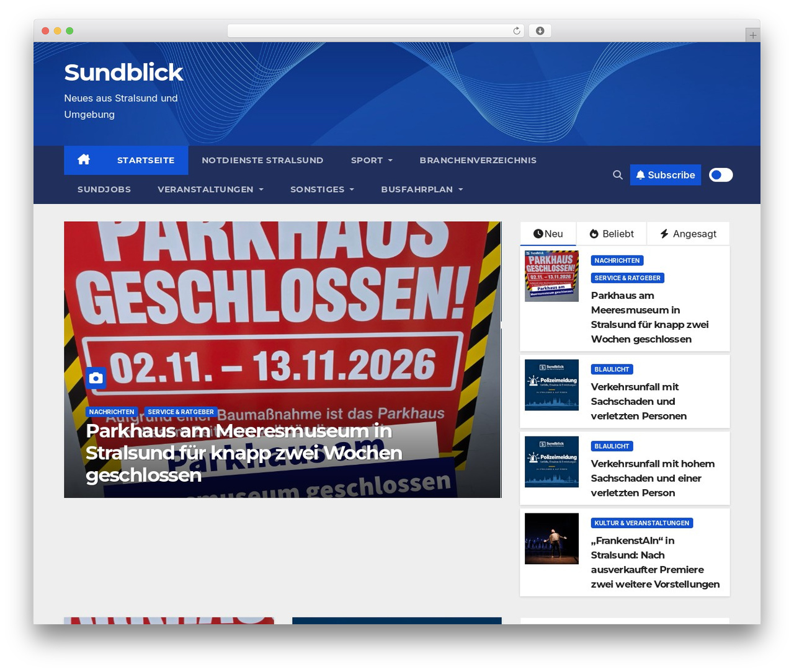Switch to the Beliebt tab

pyautogui.click(x=612, y=234)
